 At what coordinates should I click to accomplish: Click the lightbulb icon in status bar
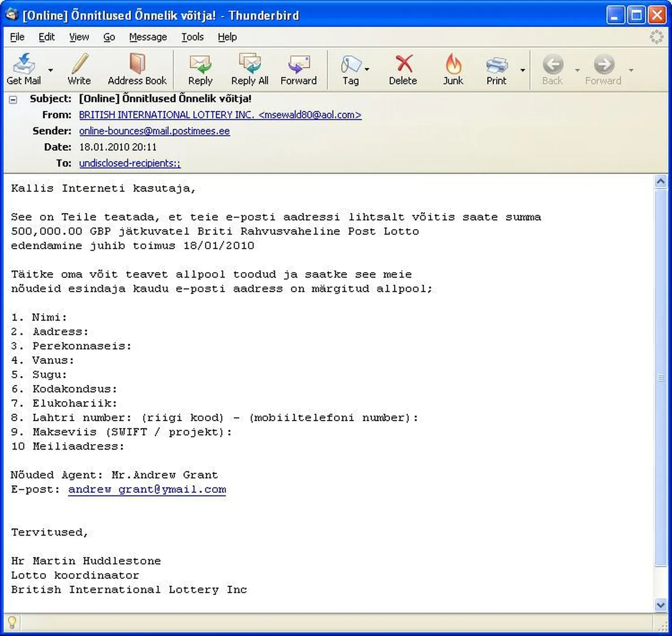coord(12,622)
